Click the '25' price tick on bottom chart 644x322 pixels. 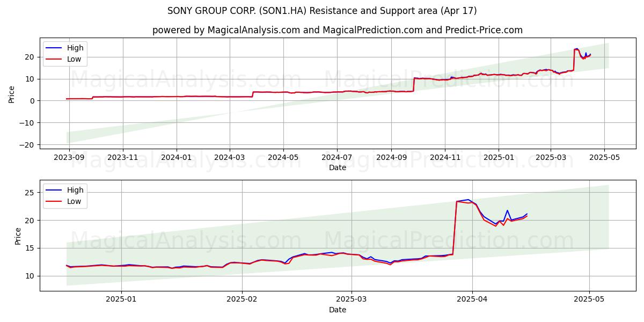[x=31, y=193]
